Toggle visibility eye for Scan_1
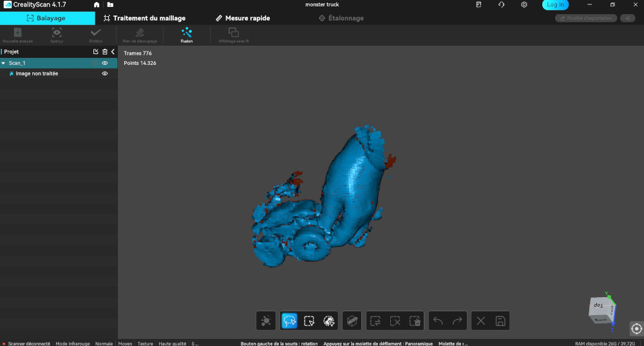The height and width of the screenshot is (346, 644). click(x=105, y=63)
